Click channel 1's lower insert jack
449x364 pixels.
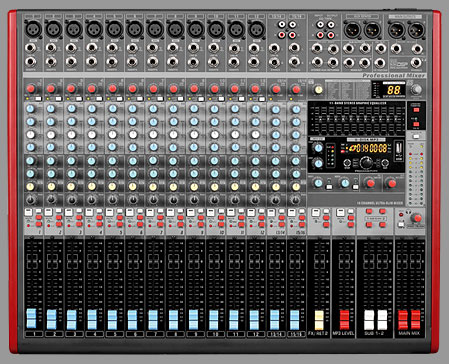coord(31,62)
